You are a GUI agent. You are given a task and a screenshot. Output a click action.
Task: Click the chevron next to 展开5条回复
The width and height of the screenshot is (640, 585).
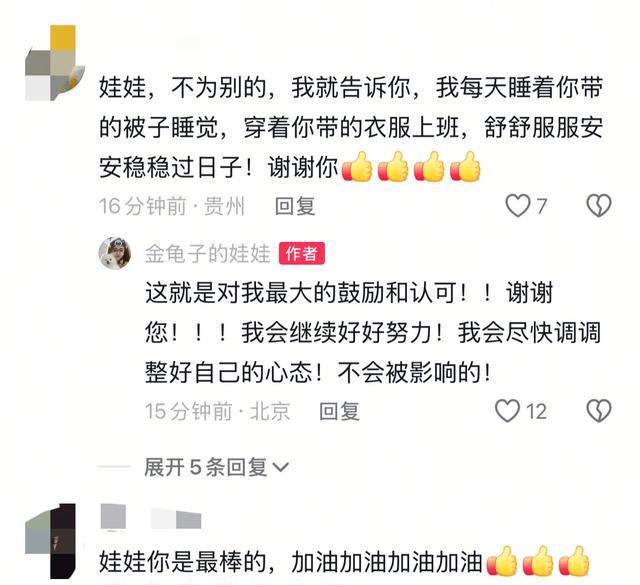[280, 467]
